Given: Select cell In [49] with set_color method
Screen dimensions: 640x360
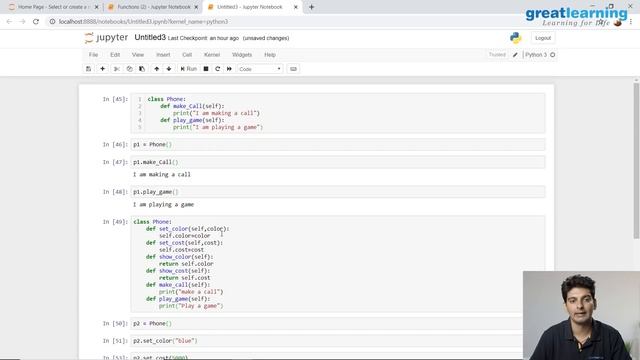Looking at the screenshot, I should pyautogui.click(x=338, y=264).
